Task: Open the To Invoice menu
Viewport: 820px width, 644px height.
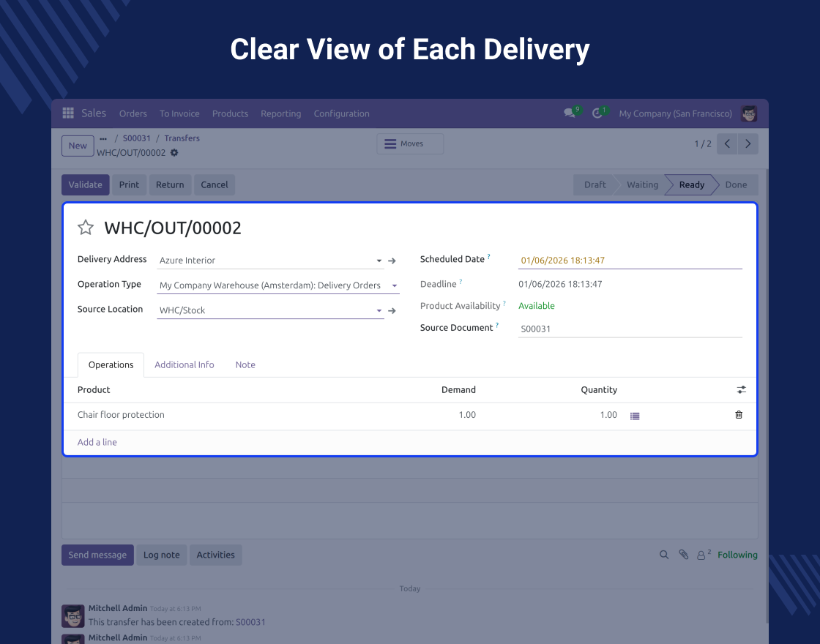Action: coord(179,113)
